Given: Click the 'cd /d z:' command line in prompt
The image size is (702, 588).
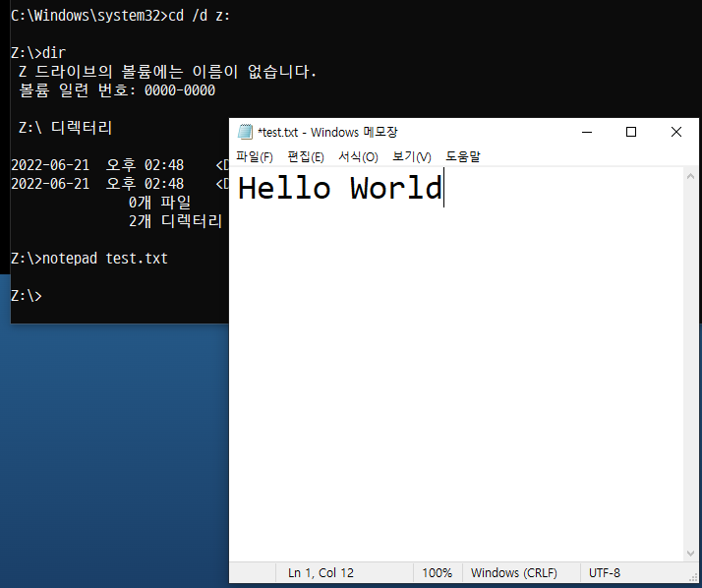Looking at the screenshot, I should point(120,16).
